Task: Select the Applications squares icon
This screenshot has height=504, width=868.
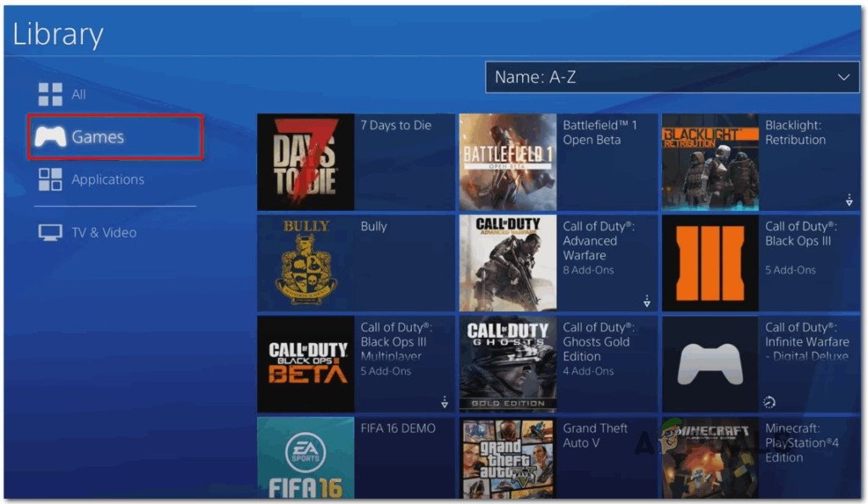Action: 50,180
